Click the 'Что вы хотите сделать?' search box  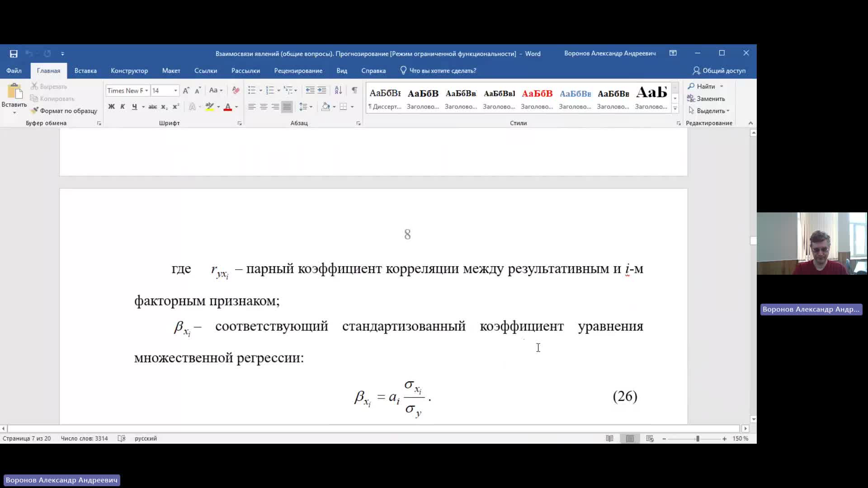pyautogui.click(x=438, y=71)
